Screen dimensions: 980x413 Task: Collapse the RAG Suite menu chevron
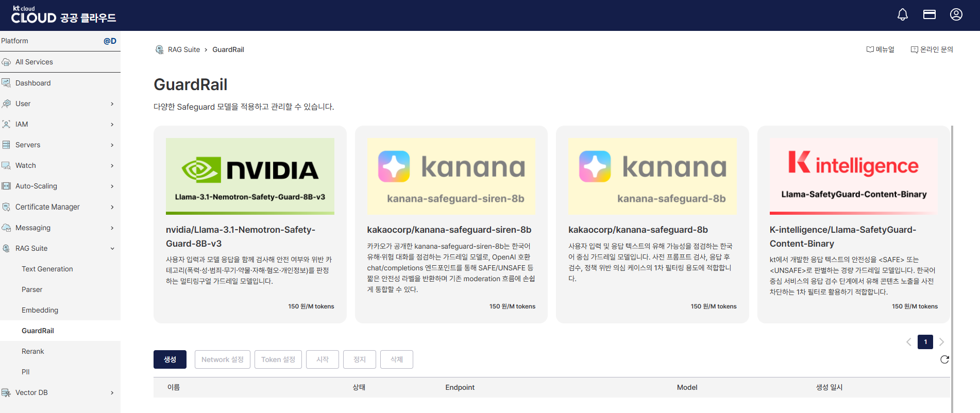(x=112, y=248)
